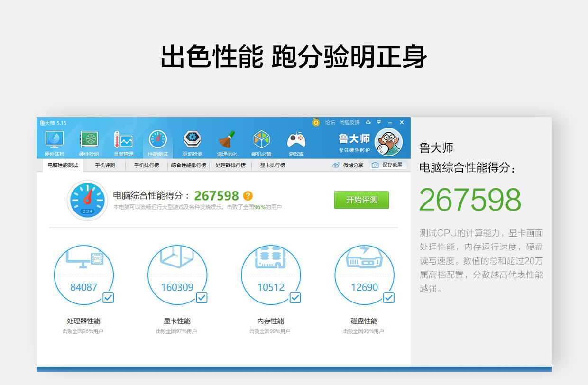Expand the title bar dropdown menu arrow
588x385 pixels.
(x=379, y=122)
